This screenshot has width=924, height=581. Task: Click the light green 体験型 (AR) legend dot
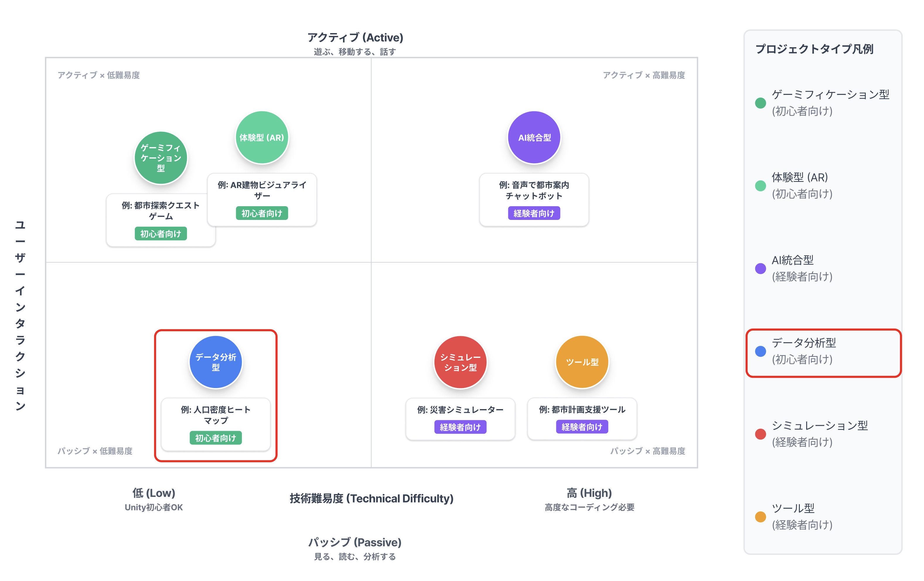tap(760, 186)
